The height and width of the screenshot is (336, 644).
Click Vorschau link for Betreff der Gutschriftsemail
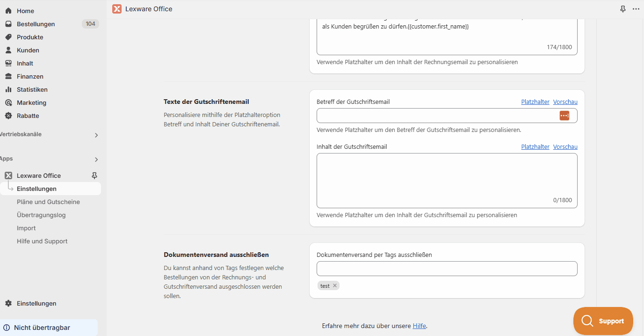(565, 102)
